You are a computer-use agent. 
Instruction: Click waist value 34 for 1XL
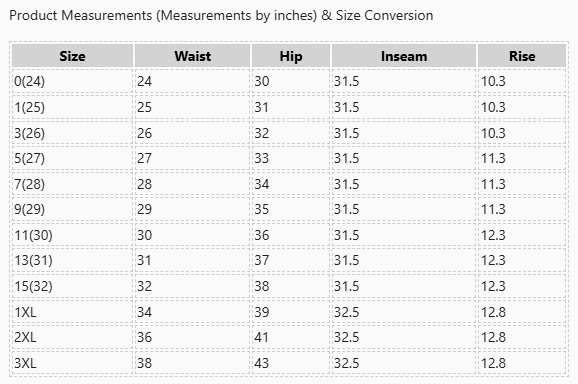(x=192, y=312)
